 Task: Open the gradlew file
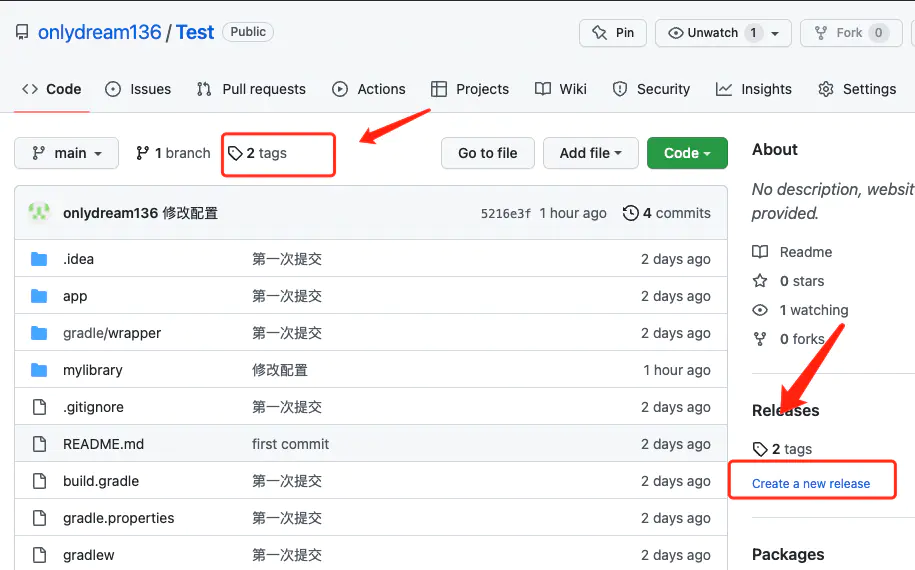[89, 555]
